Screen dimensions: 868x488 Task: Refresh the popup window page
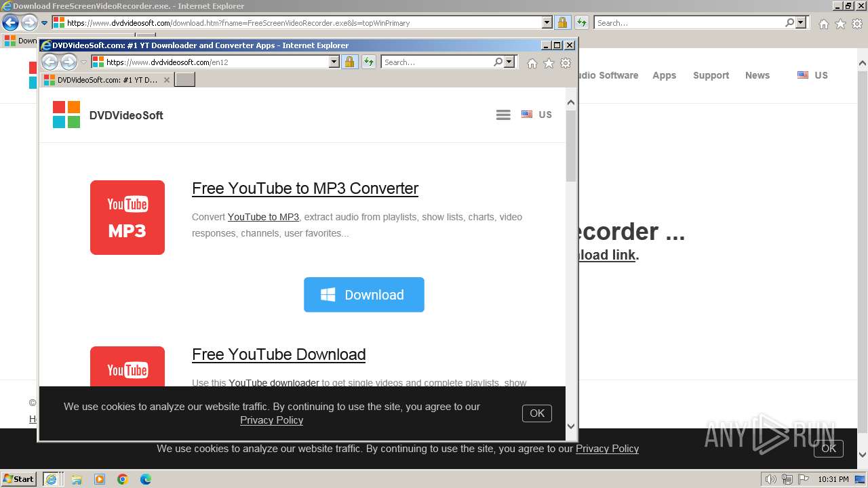[x=369, y=62]
